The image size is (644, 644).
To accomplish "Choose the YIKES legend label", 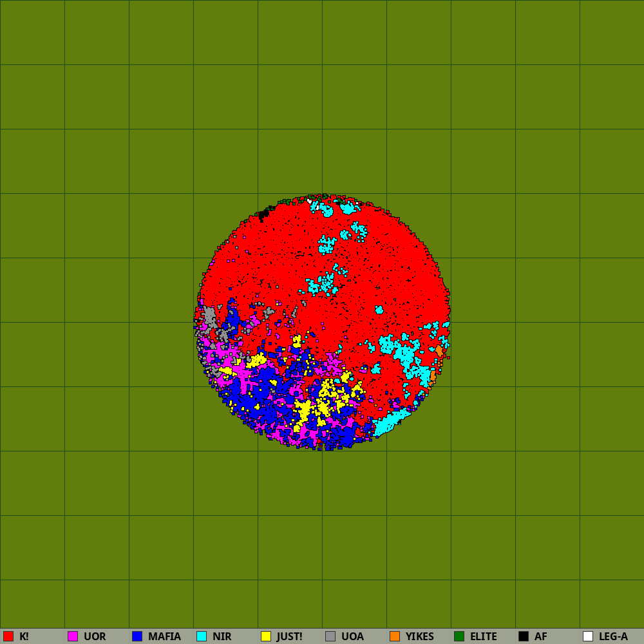I will click(x=419, y=636).
